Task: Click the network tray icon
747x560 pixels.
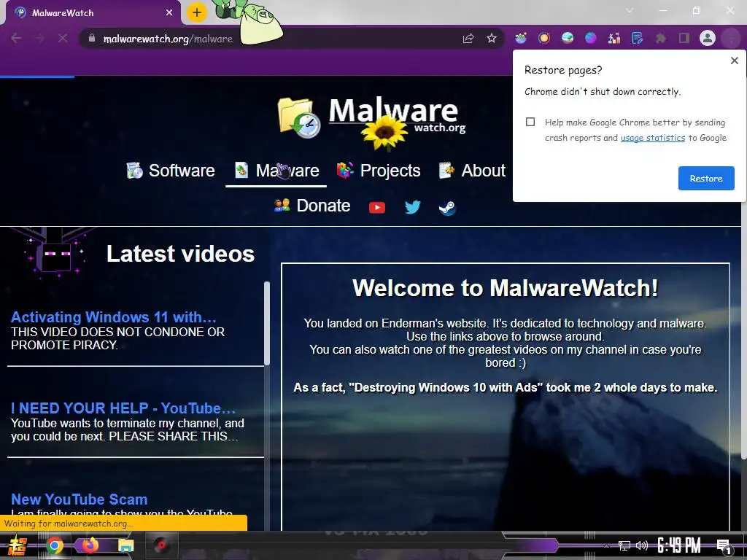Action: (624, 545)
